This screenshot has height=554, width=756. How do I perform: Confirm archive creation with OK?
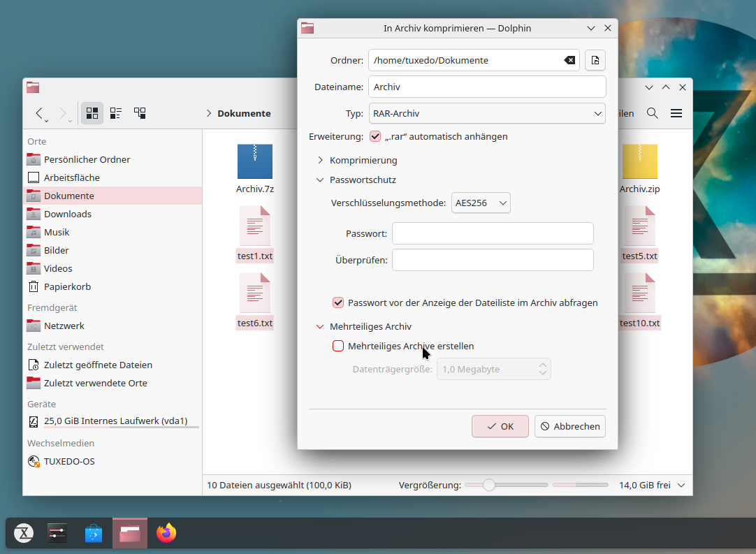click(500, 426)
